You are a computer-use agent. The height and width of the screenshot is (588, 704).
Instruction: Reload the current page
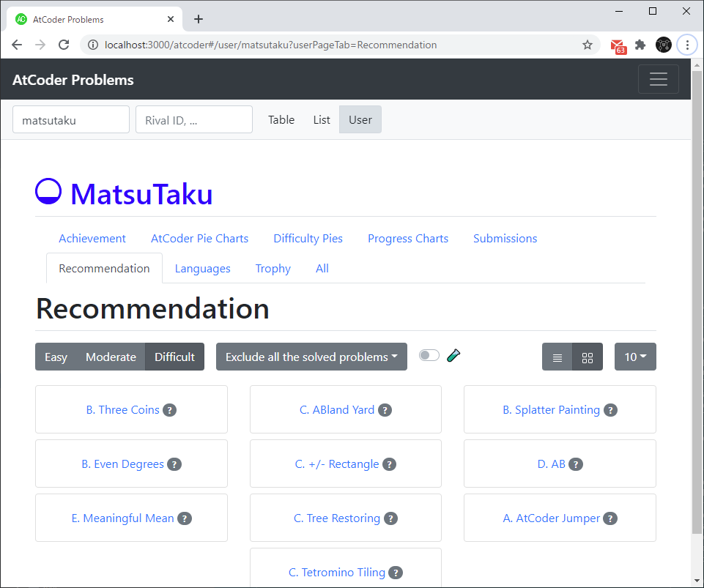click(x=64, y=45)
